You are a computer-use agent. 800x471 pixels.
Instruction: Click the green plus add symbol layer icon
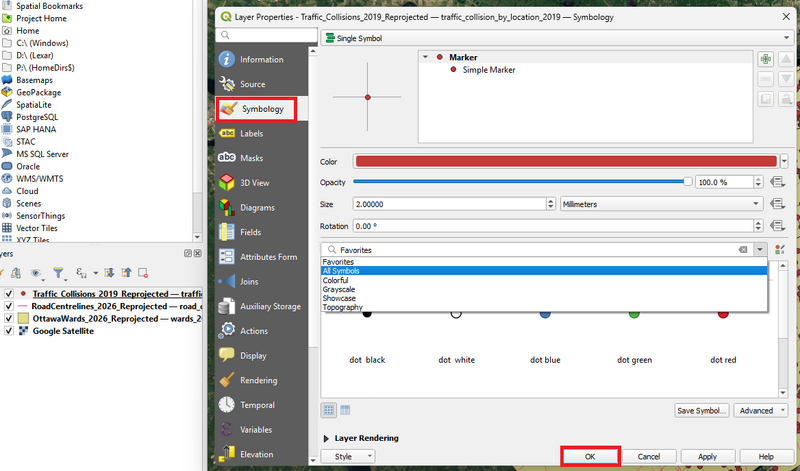coord(765,59)
